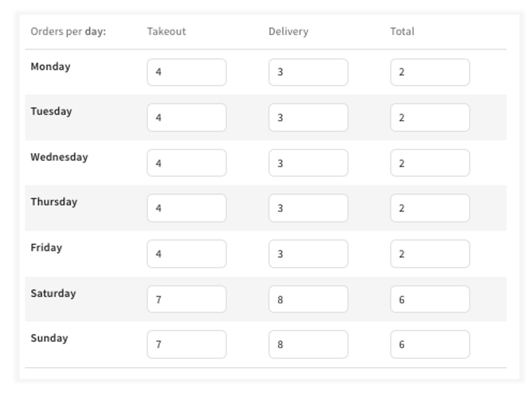Select Tuesday Total orders field
The image size is (532, 393).
430,118
